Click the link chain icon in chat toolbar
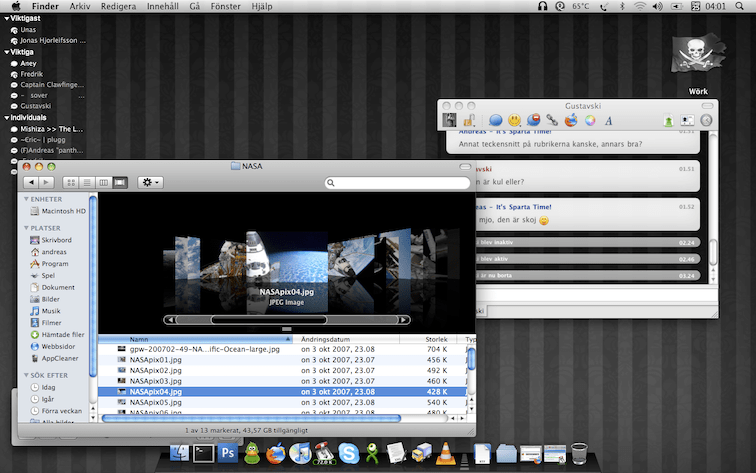 (552, 121)
